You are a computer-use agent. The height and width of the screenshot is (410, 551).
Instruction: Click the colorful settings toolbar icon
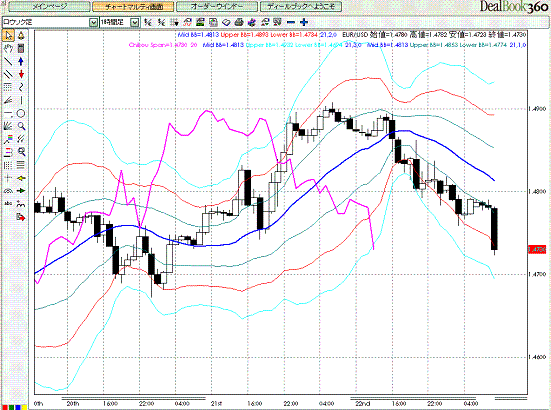click(252, 22)
